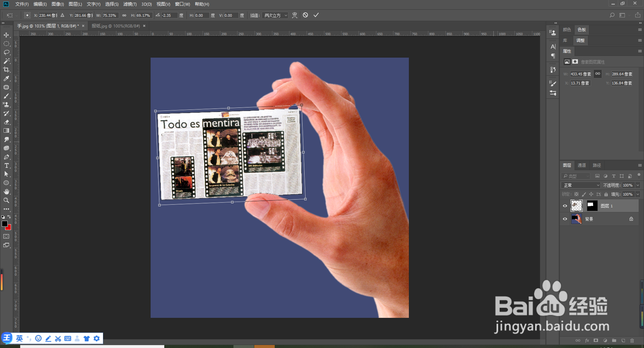Open the 正常 blend mode dropdown
Screen dimensions: 644x348
581,185
